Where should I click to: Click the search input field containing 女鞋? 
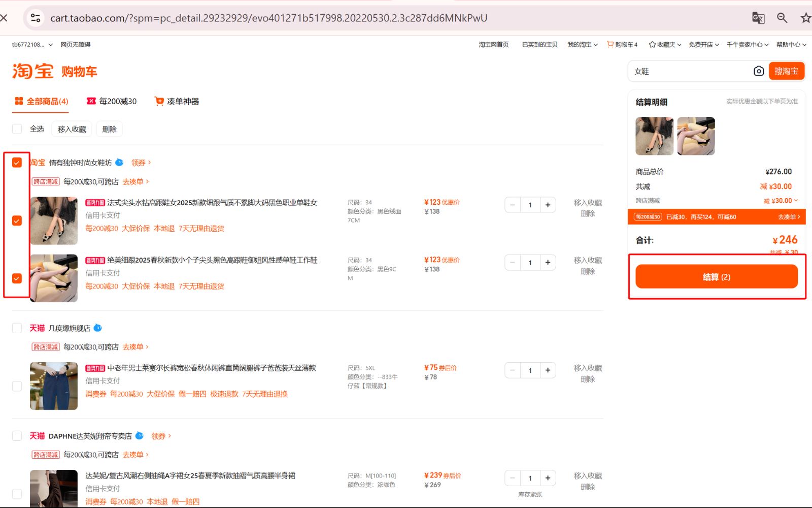coord(691,71)
